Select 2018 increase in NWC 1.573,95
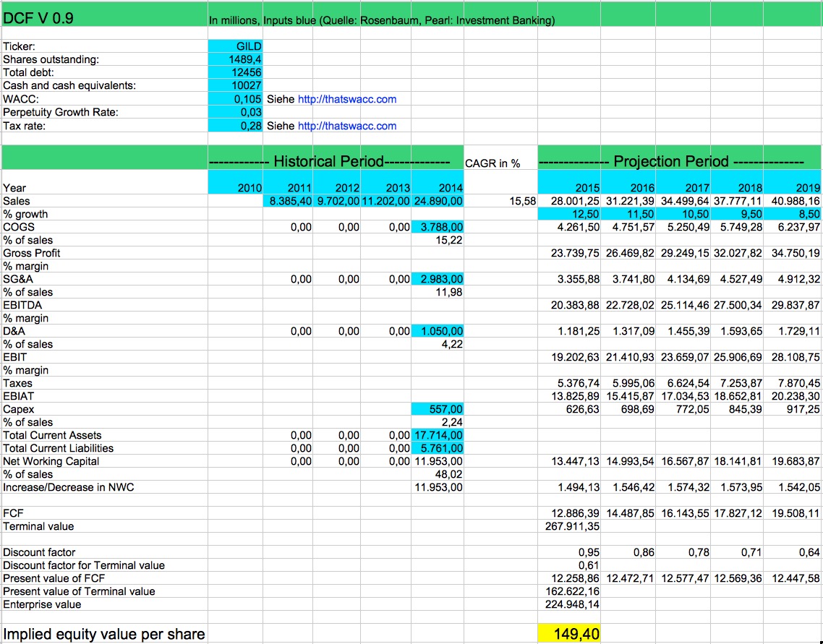Viewport: 823px width, 644px height. pos(737,487)
